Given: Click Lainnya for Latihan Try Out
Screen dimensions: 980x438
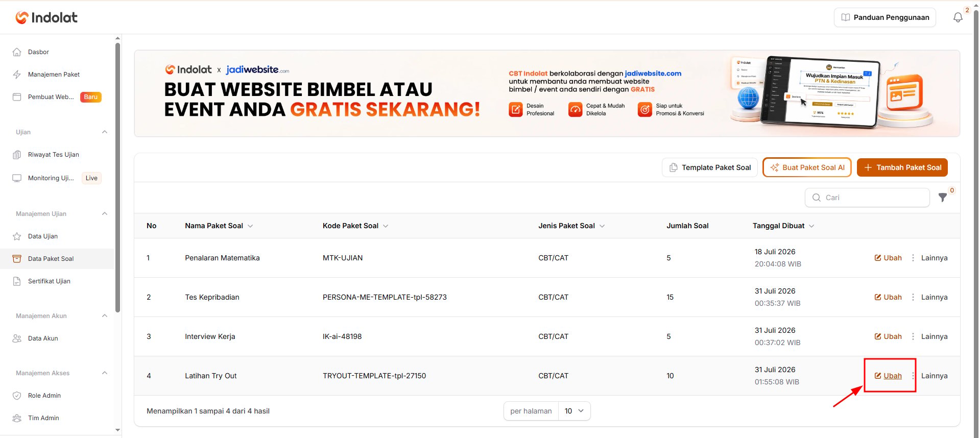Looking at the screenshot, I should click(934, 376).
